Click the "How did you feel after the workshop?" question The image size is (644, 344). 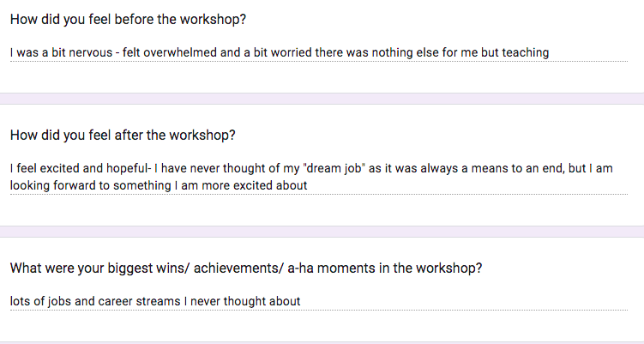tap(123, 136)
